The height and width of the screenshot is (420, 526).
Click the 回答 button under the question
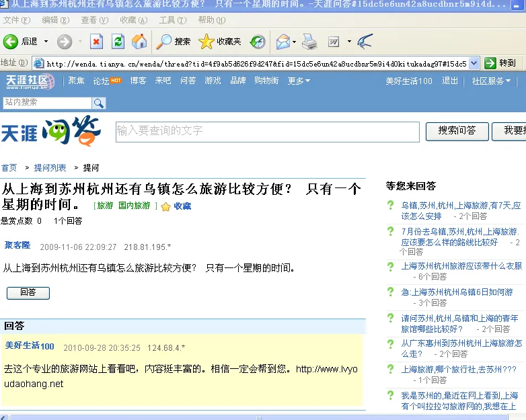pyautogui.click(x=28, y=292)
